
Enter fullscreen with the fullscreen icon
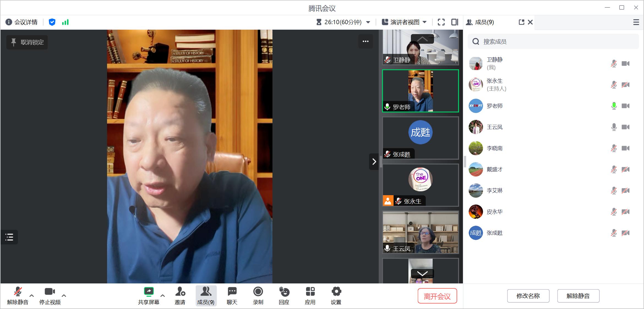point(441,22)
